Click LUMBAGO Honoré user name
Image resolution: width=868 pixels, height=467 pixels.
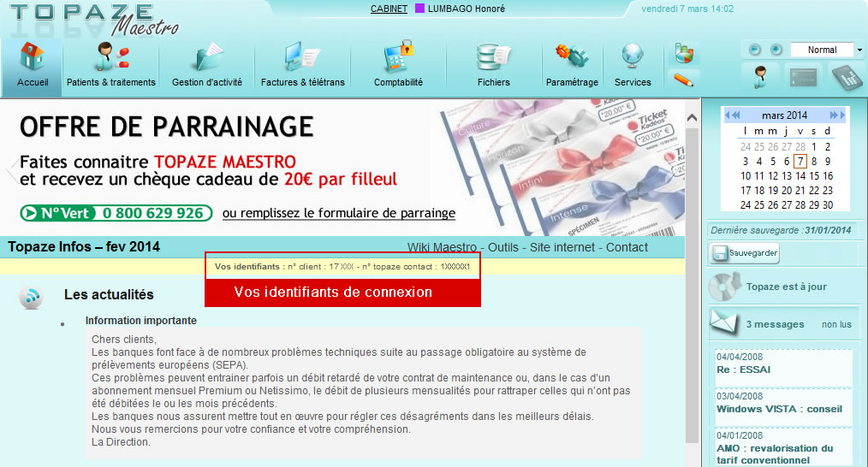tap(467, 9)
